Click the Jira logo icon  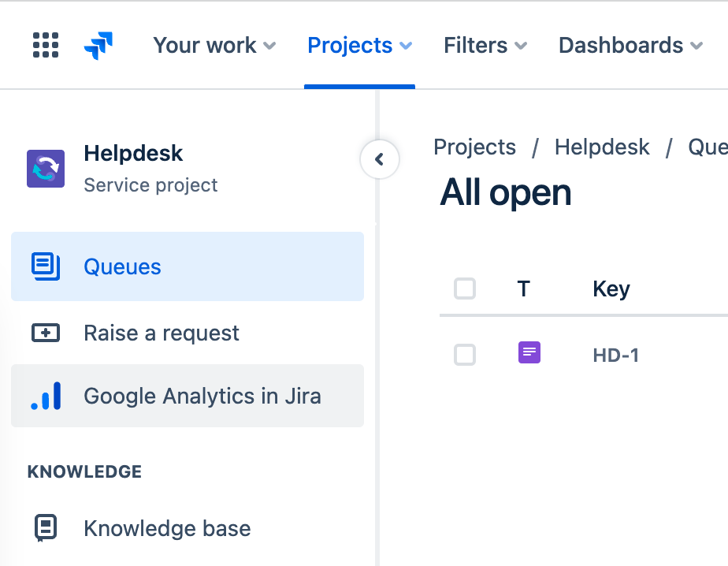(98, 46)
